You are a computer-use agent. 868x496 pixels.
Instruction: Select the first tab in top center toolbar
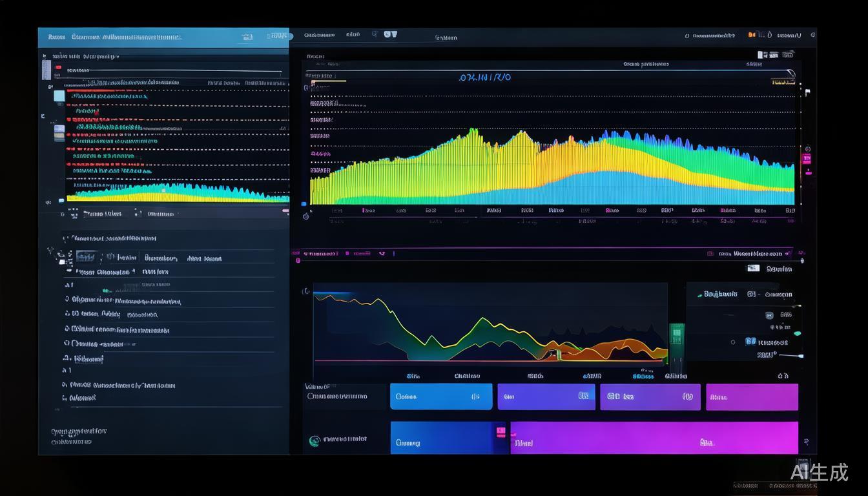coord(319,35)
